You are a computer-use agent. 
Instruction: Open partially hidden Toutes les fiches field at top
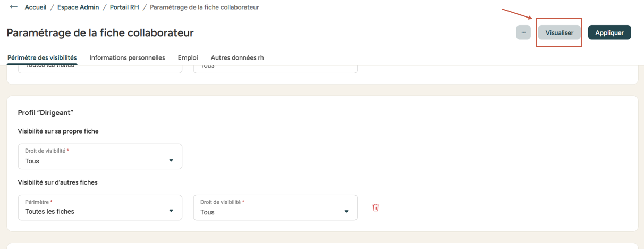[x=100, y=69]
